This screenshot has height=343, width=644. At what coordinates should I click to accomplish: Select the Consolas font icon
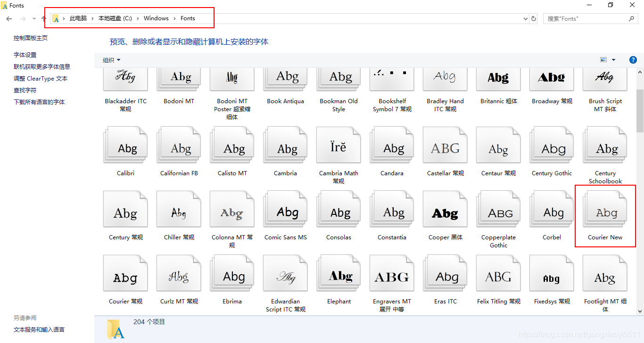(339, 209)
